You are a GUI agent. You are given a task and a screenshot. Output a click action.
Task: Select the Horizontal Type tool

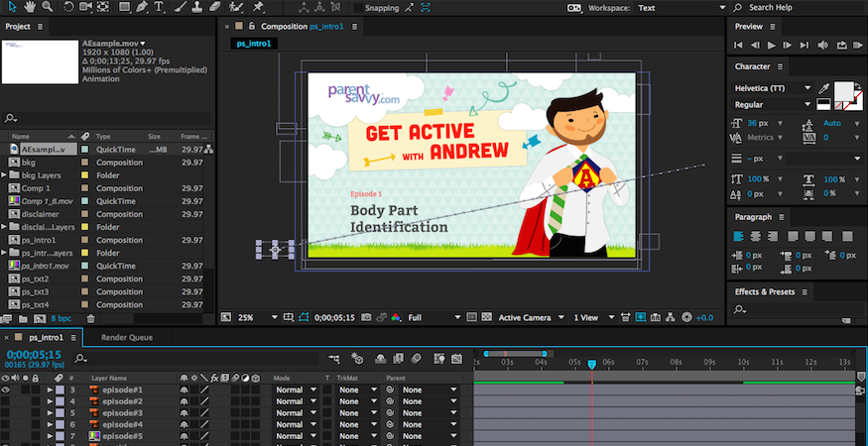(160, 7)
